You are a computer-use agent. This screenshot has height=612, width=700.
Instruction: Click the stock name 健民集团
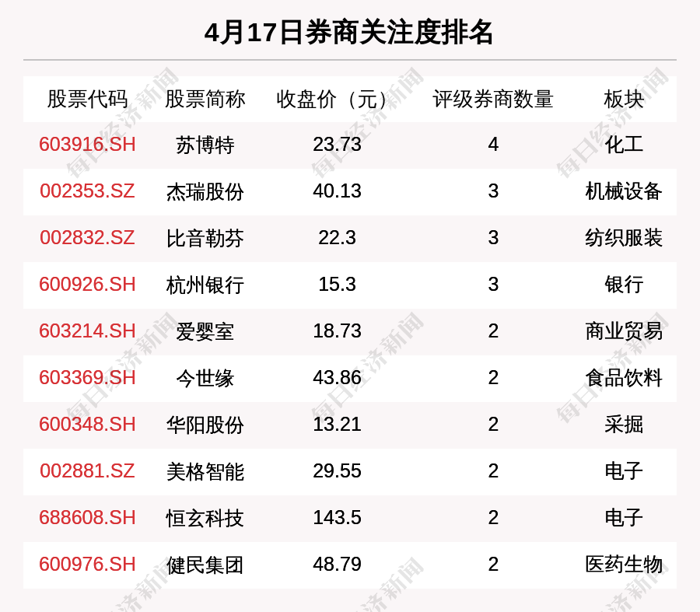205,565
